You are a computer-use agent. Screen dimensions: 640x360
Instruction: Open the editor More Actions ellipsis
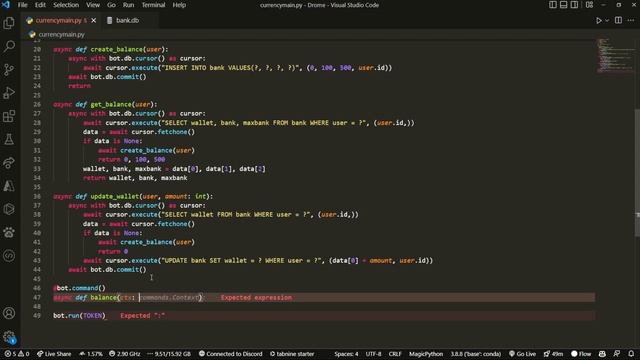tap(631, 20)
